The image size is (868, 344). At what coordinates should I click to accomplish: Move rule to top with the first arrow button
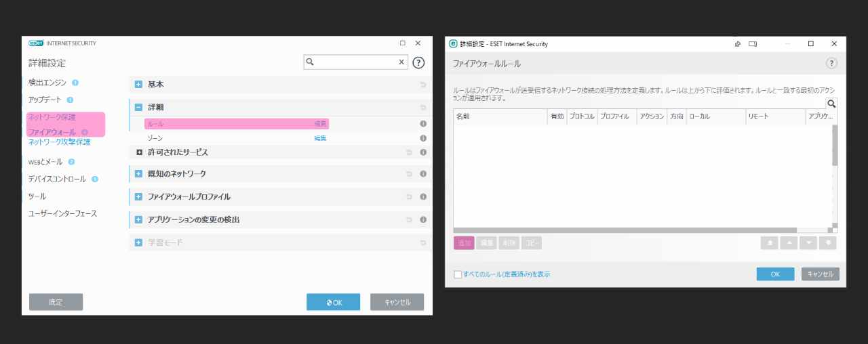pos(769,243)
